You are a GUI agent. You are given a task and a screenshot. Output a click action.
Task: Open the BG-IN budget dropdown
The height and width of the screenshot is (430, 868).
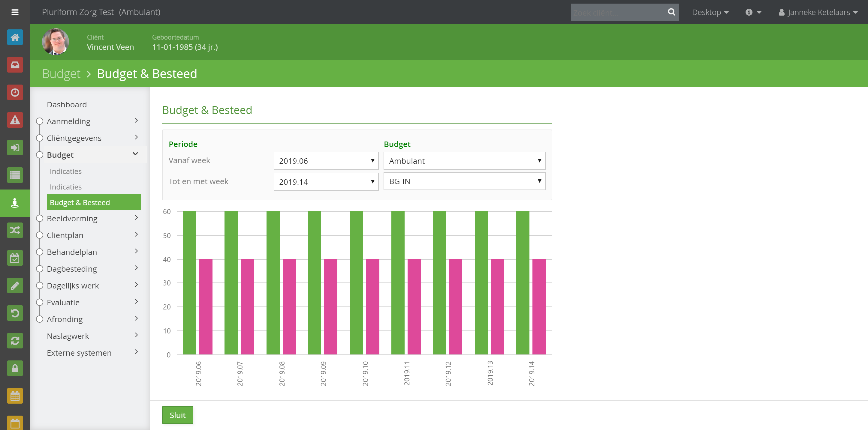pyautogui.click(x=464, y=181)
